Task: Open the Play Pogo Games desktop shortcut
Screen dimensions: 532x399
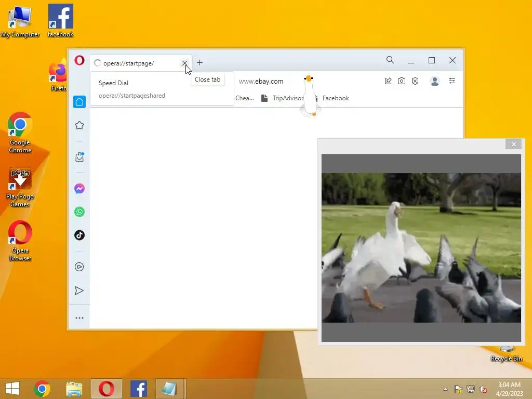Action: pos(20,187)
